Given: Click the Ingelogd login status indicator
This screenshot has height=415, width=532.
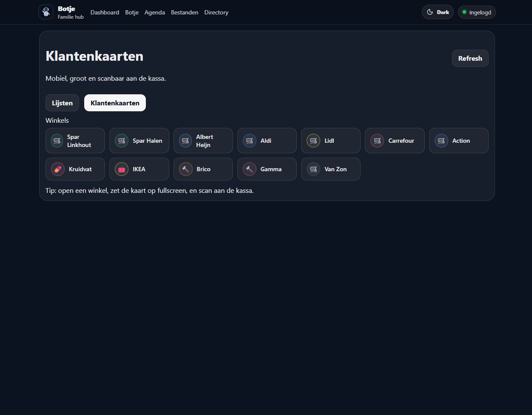Looking at the screenshot, I should [x=477, y=12].
